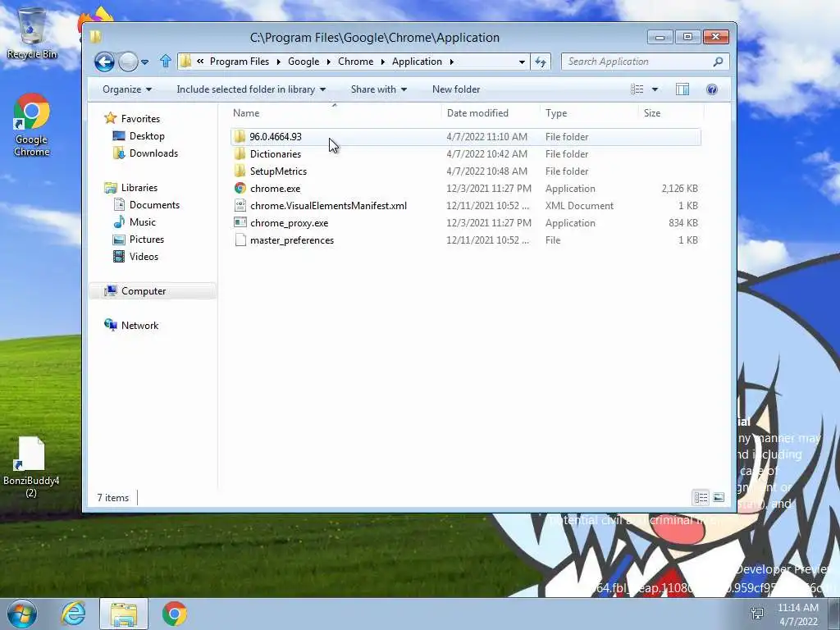Image resolution: width=840 pixels, height=630 pixels.
Task: Open the Organize menu
Action: point(127,89)
